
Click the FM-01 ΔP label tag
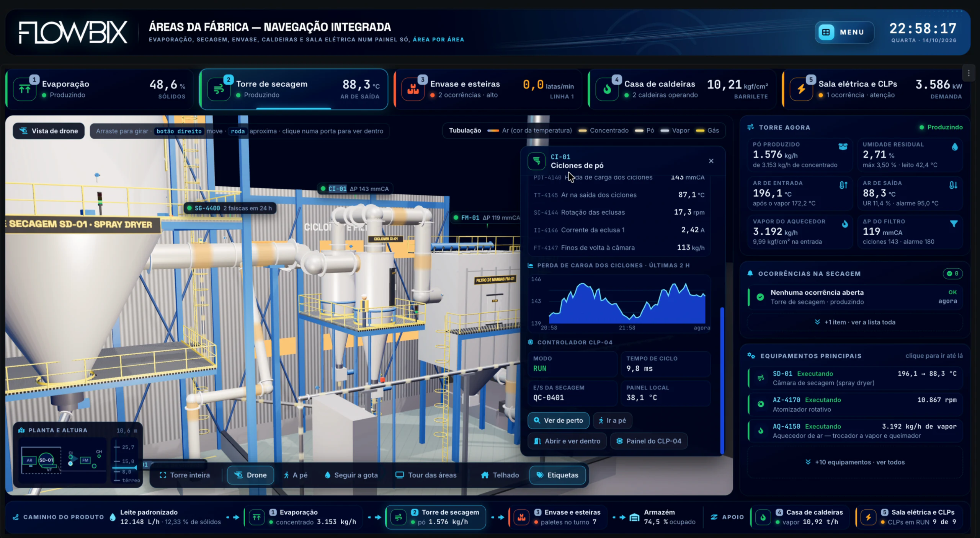[x=486, y=218]
